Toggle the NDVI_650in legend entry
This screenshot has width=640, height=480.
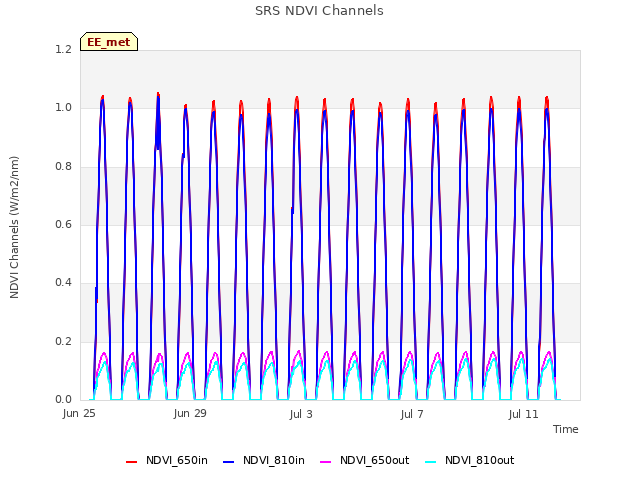click(167, 460)
